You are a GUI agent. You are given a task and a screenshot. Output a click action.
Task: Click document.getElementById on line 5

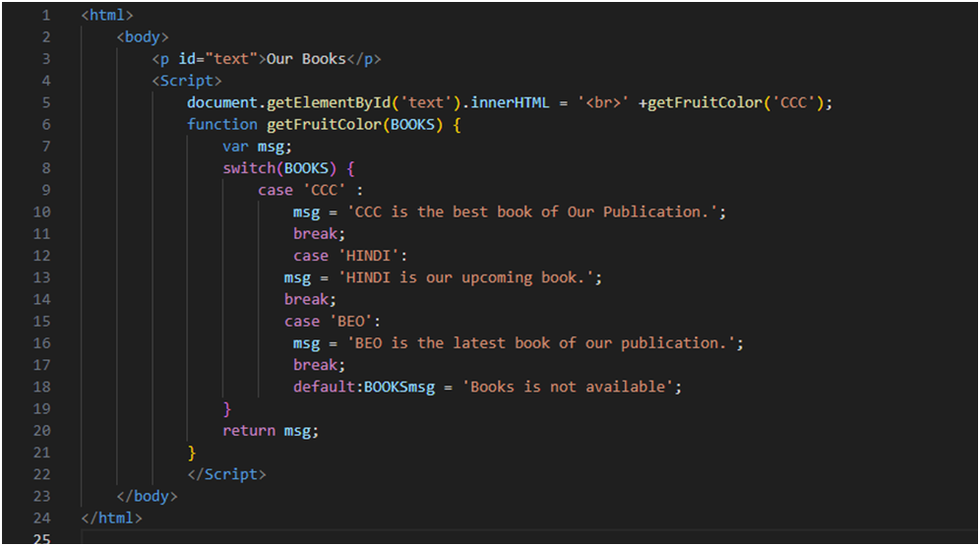288,102
